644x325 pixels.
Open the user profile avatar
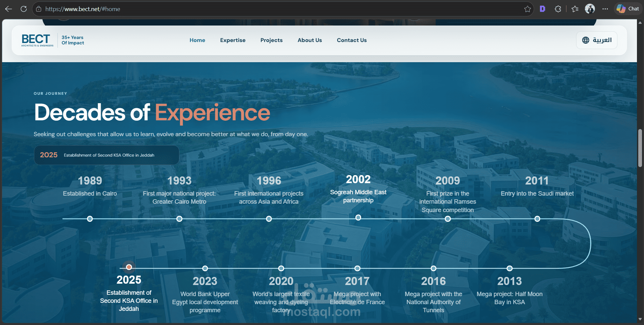click(x=590, y=9)
